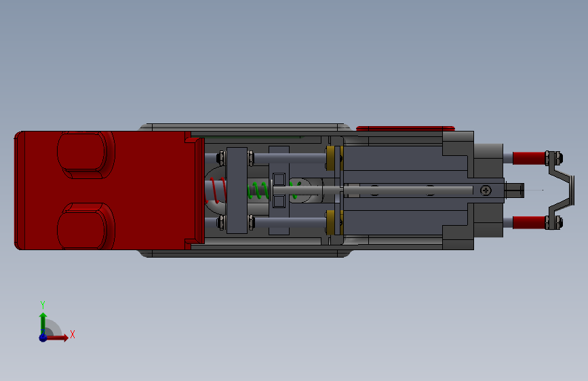Select the upper brass bushing

tap(330, 158)
